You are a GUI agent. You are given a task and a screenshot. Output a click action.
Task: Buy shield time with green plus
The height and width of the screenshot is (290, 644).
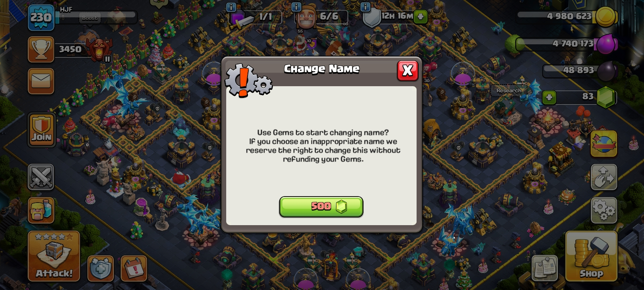[420, 17]
